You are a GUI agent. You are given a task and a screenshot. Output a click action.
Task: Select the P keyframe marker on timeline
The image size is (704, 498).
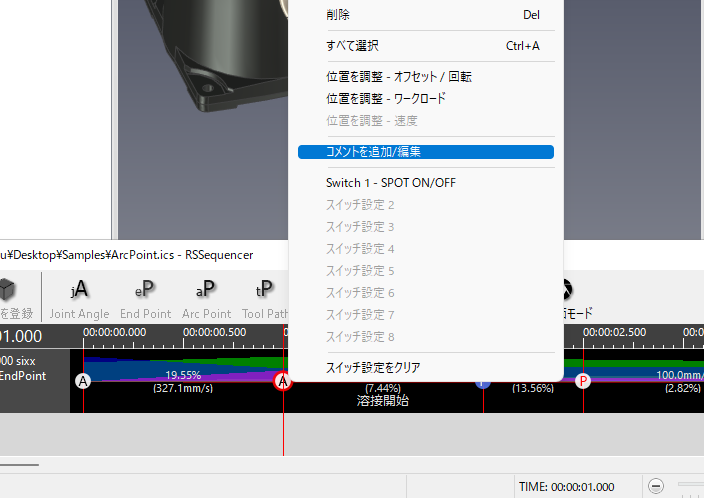click(583, 380)
